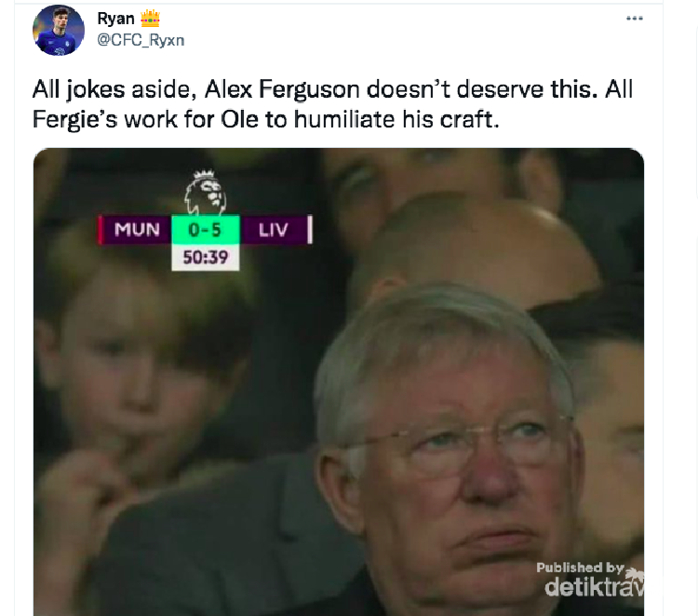Viewport: 698px width, 616px height.
Task: Click the white bar right of LIV
Action: pos(309,230)
